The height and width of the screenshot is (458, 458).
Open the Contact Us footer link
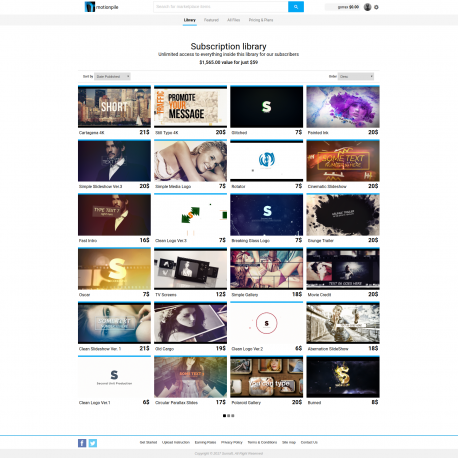click(309, 442)
